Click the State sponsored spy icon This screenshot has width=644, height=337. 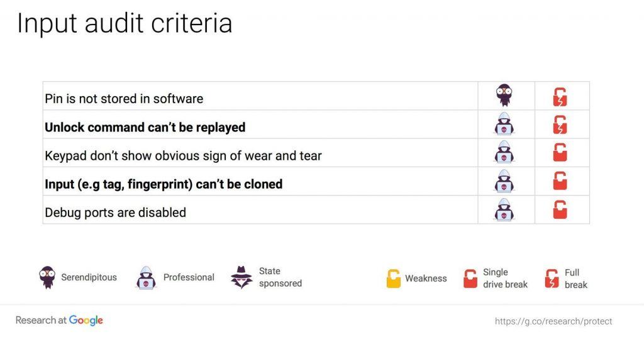241,277
